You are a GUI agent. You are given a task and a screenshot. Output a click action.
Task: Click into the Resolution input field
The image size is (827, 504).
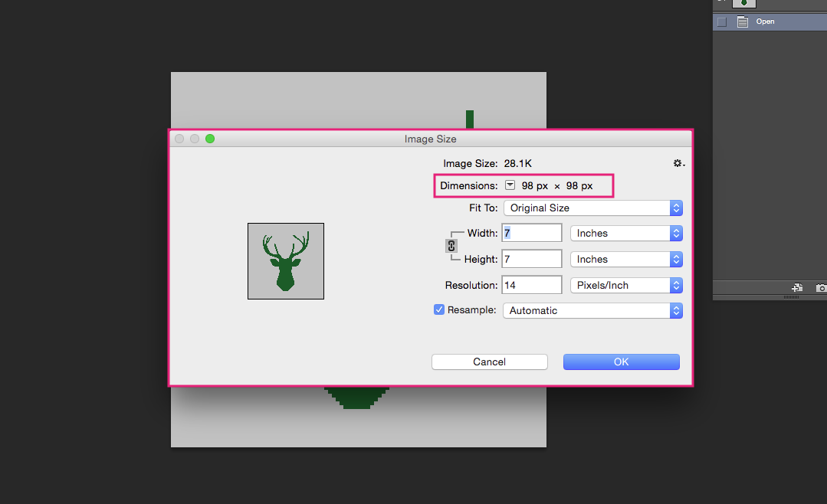(532, 285)
